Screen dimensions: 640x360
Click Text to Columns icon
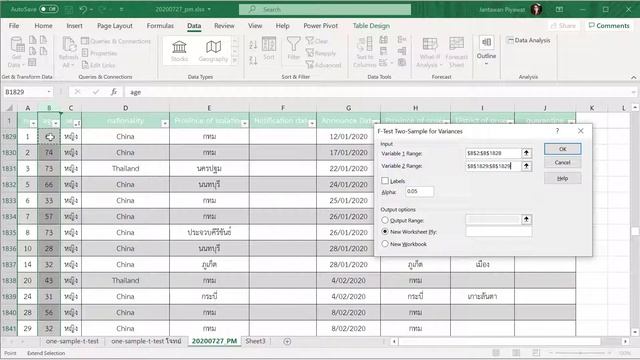[364, 52]
